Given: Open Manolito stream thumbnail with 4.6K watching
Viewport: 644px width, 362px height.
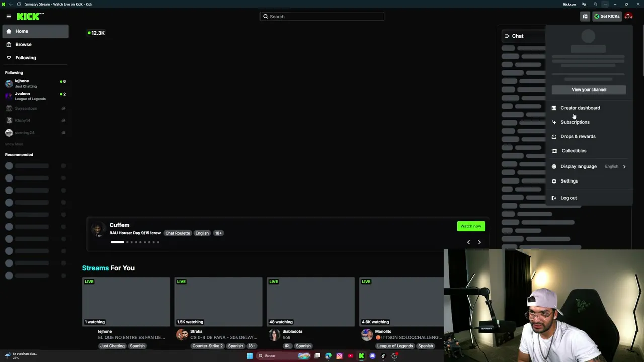Looking at the screenshot, I should coord(401,302).
